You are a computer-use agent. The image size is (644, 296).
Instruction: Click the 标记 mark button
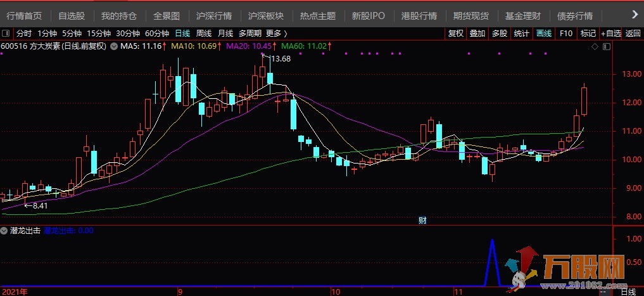point(588,34)
